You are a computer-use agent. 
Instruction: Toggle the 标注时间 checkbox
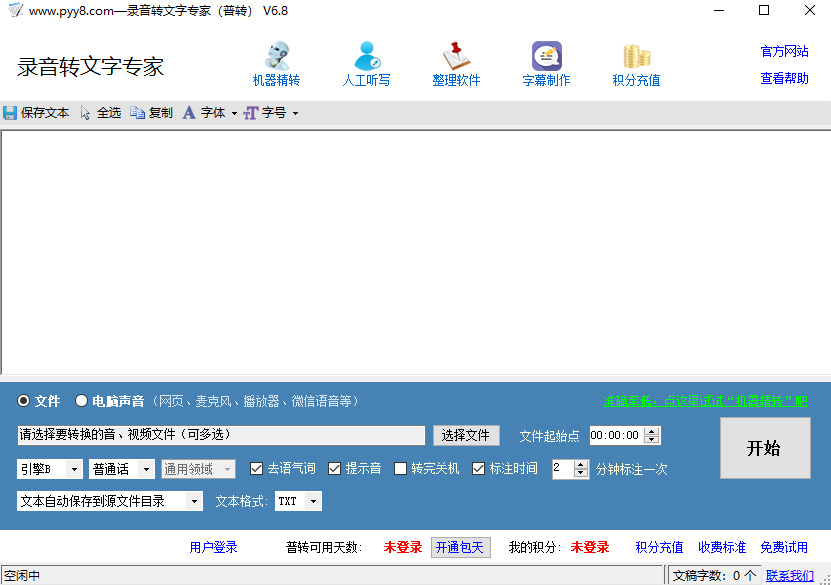[x=479, y=468]
